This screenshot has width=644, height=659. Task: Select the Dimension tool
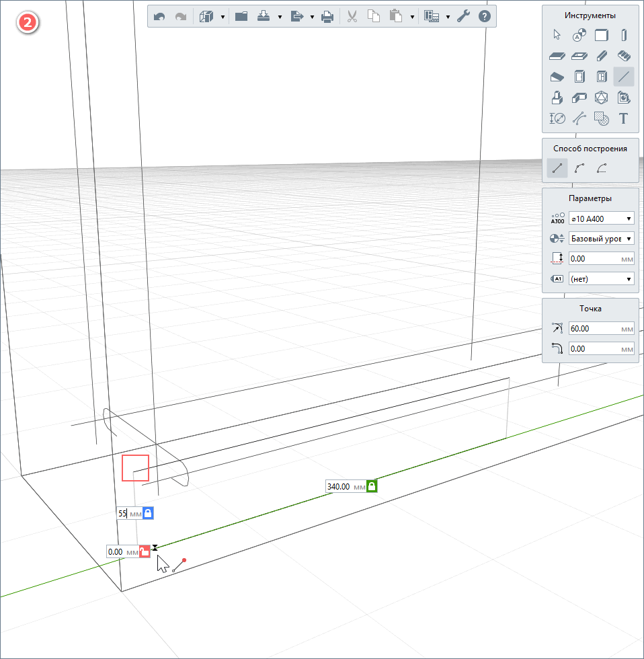point(557,118)
